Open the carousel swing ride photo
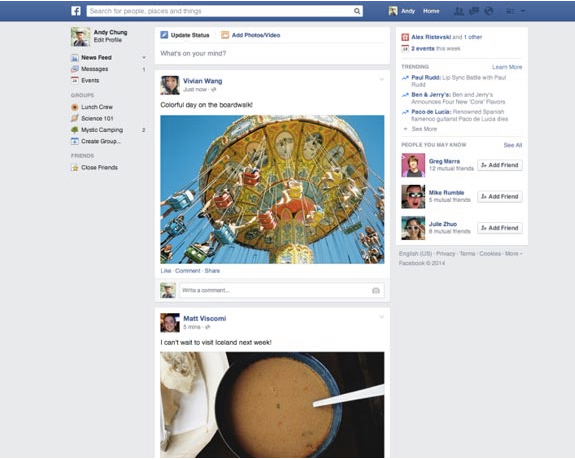Viewport: 575px width, 459px height. (272, 190)
